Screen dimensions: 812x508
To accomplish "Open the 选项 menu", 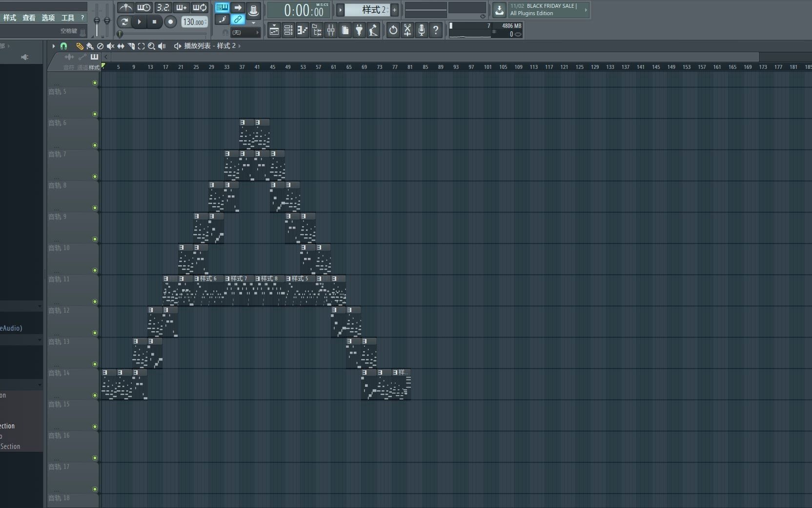I will [48, 18].
